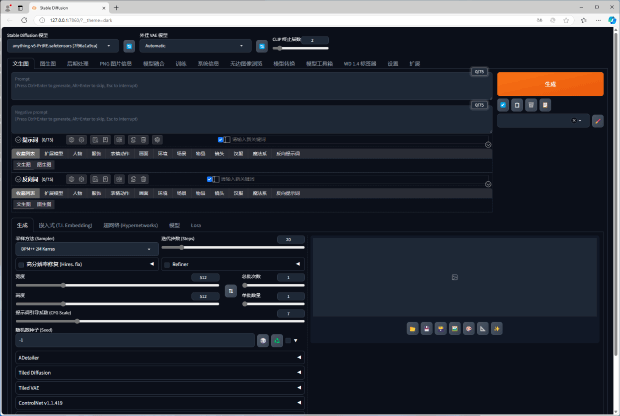Click the zip archive icon below the preview
Viewport: 620px width, 416px height.
click(x=440, y=329)
